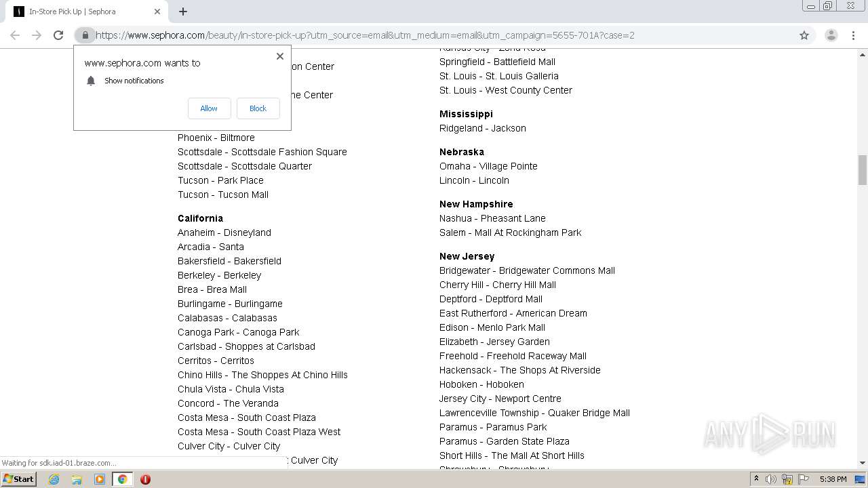This screenshot has width=868, height=488.
Task: Click the vertical scrollbar thumb
Action: pos(863,169)
